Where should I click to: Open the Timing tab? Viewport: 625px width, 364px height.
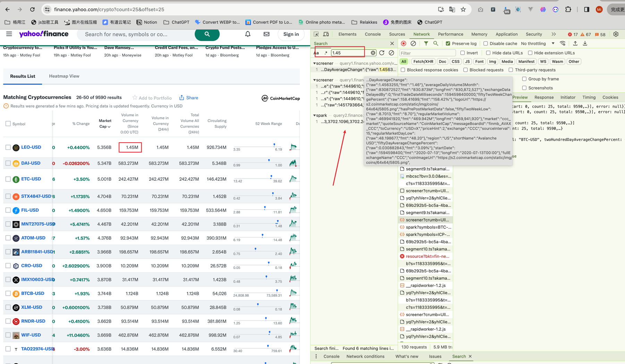click(x=589, y=97)
